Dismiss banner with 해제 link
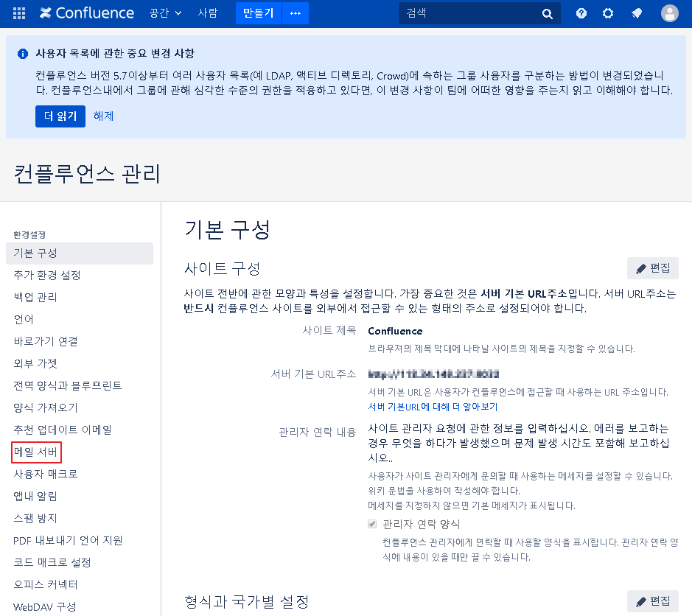Viewport: 692px width, 616px height. (103, 116)
